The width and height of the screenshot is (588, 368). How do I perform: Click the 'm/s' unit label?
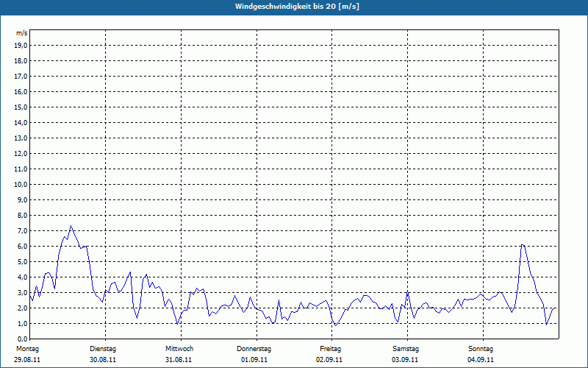[x=22, y=33]
